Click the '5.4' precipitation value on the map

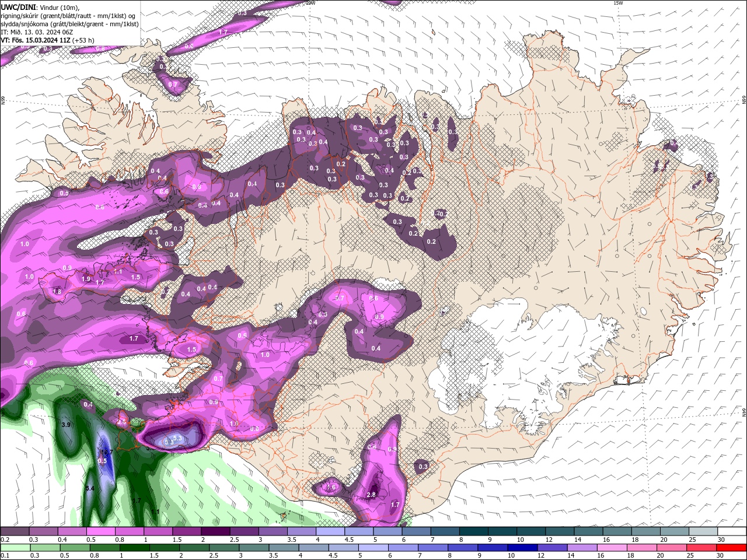pos(90,488)
